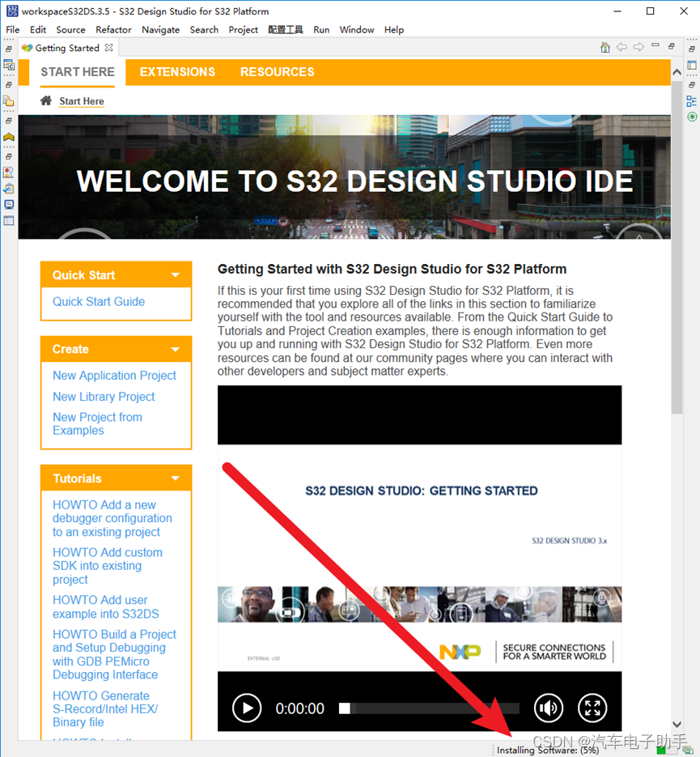This screenshot has width=700, height=757.
Task: Click the video seek bar track
Action: tap(430, 708)
